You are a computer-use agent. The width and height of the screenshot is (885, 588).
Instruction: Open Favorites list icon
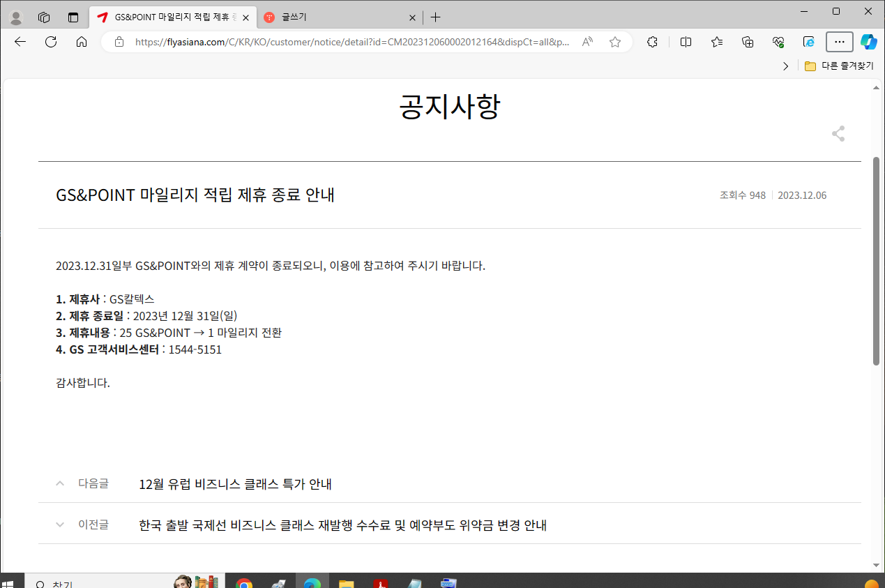tap(717, 42)
